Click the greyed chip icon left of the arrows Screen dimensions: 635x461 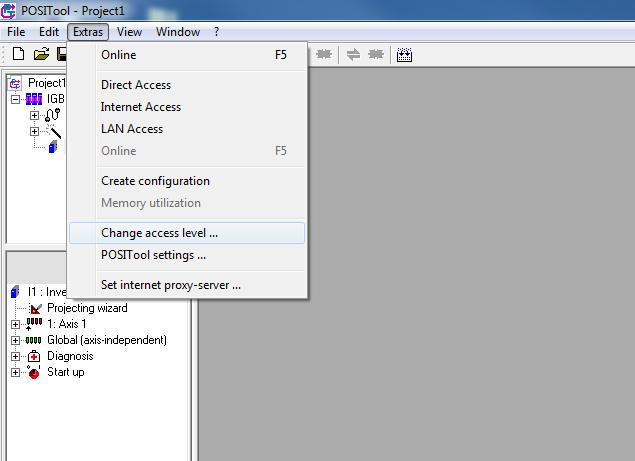coord(324,54)
